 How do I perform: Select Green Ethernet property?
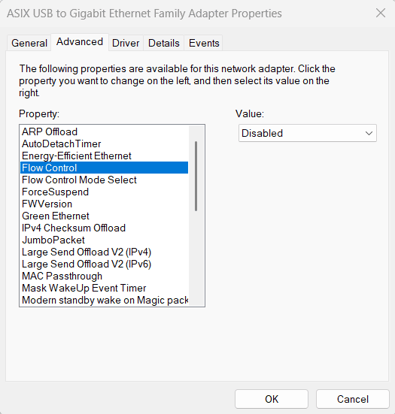104,216
